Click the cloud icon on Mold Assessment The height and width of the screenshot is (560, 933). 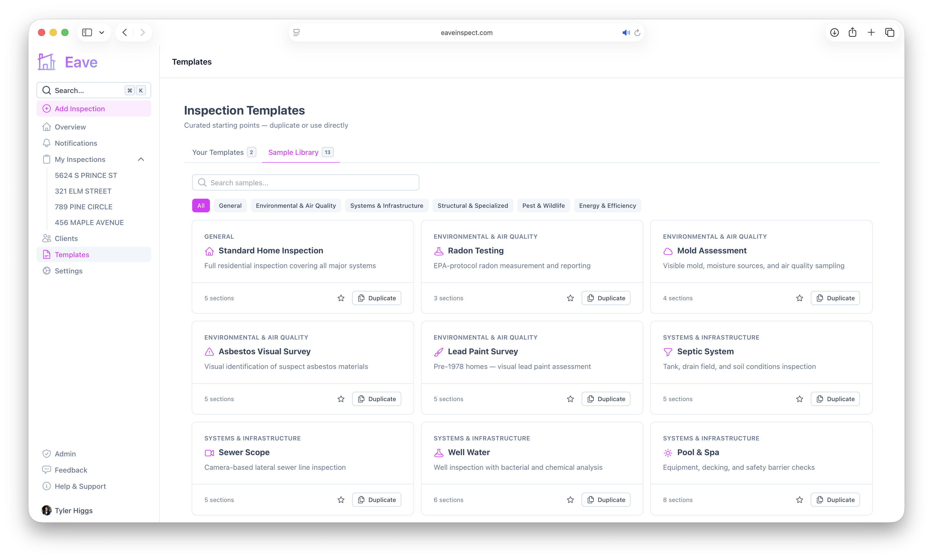click(668, 251)
